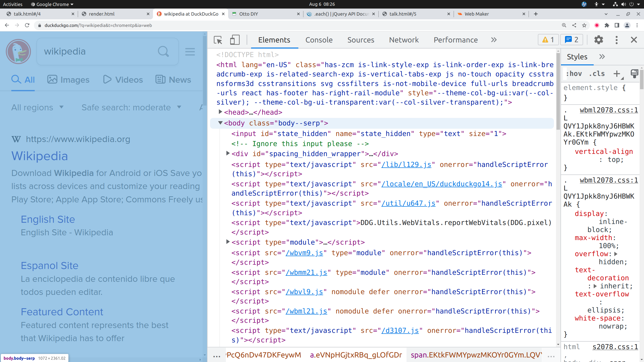Toggle .cls element classes panel
644x362 pixels.
tap(597, 74)
